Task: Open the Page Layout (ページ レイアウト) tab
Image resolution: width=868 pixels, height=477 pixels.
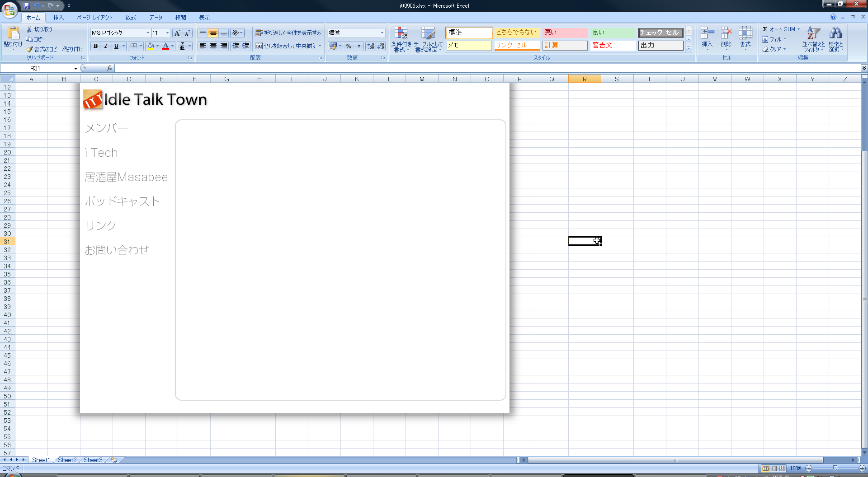Action: click(94, 17)
